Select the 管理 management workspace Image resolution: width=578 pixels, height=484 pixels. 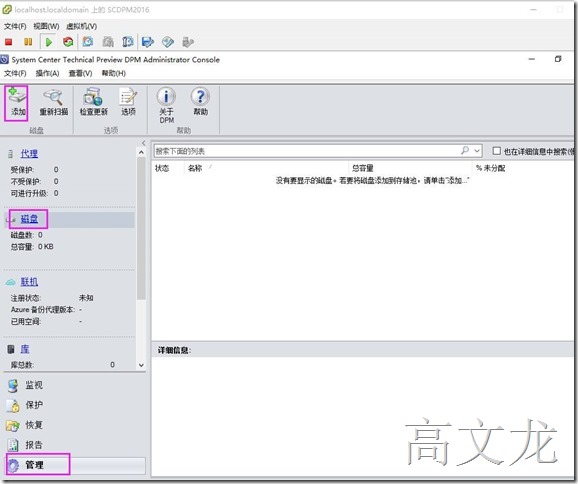coord(75,465)
